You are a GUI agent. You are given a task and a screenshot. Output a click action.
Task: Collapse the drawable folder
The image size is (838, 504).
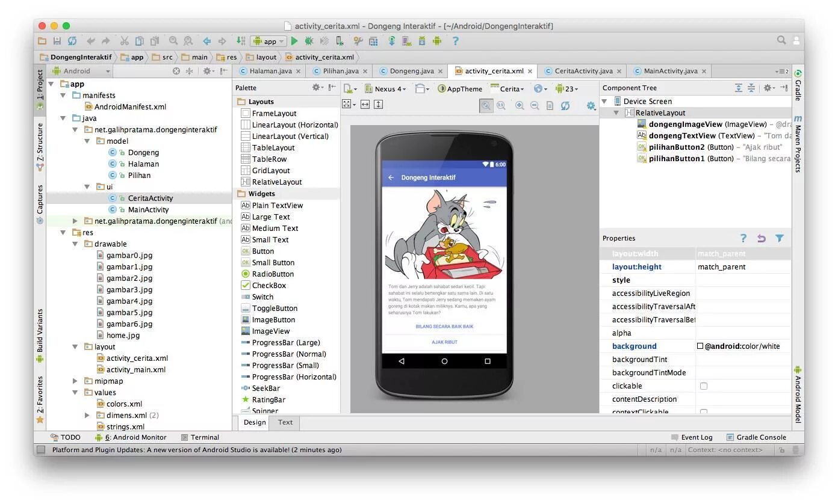[x=75, y=244]
